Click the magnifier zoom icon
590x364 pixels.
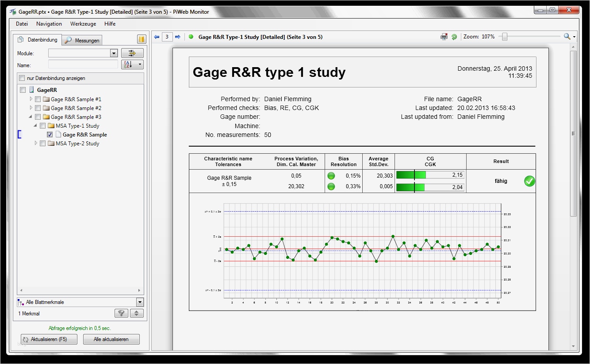(567, 37)
